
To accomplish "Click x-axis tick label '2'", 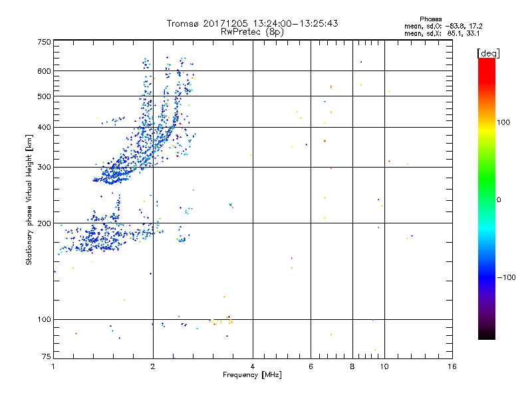I will coord(153,366).
